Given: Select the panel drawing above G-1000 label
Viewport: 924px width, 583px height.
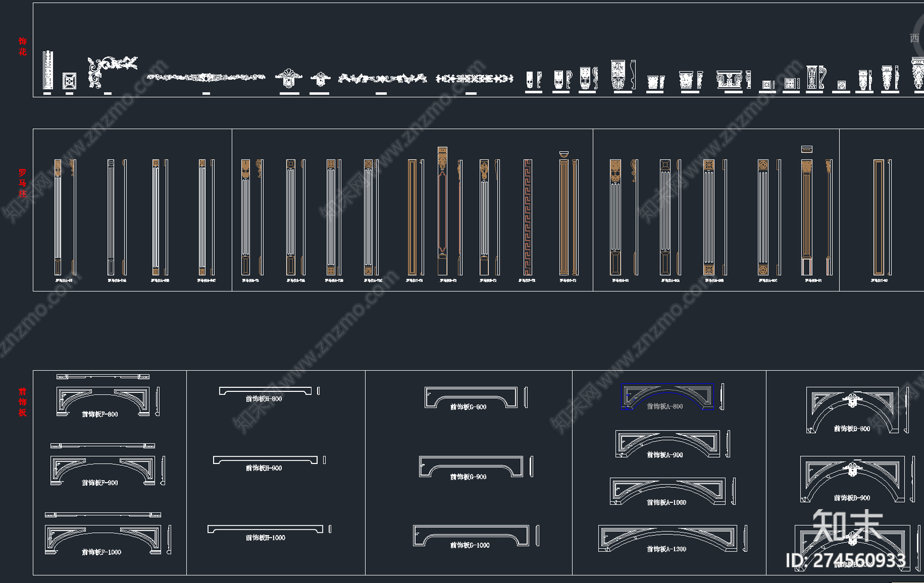Looking at the screenshot, I should tap(471, 536).
